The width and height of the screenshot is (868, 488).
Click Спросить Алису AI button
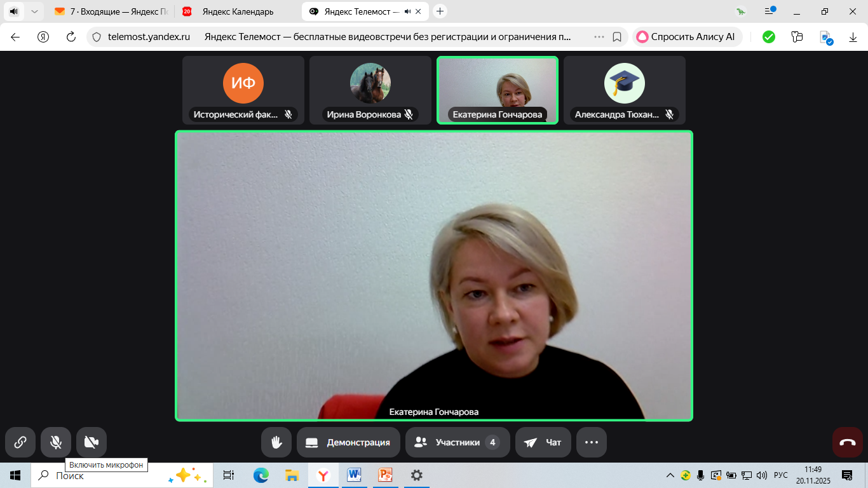(687, 37)
